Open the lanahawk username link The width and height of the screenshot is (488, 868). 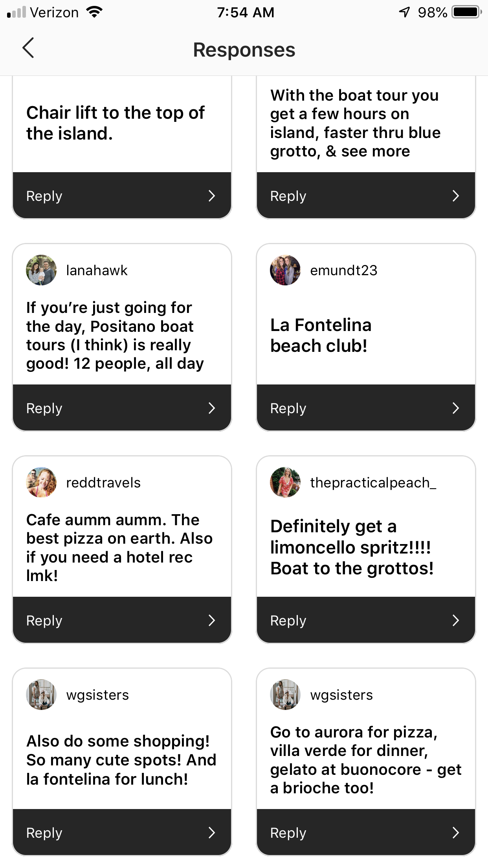pos(97,270)
